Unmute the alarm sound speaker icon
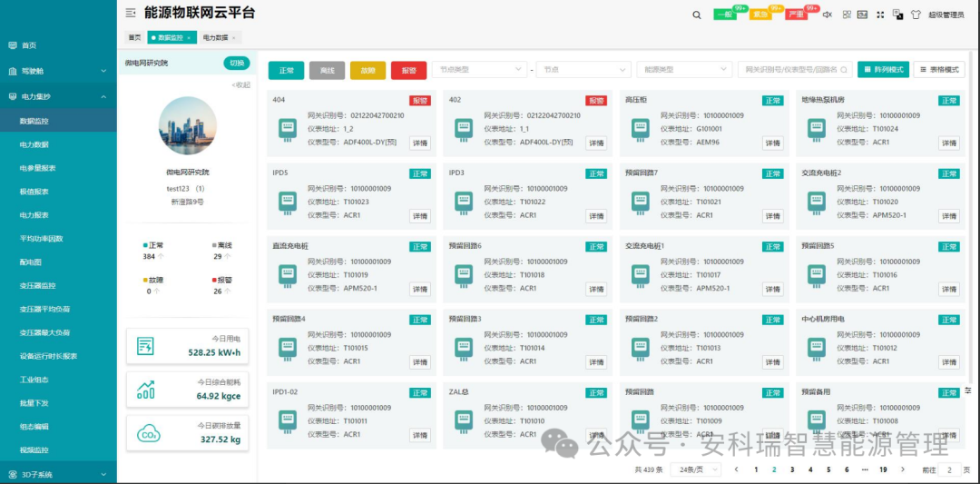This screenshot has width=980, height=484. 827,15
